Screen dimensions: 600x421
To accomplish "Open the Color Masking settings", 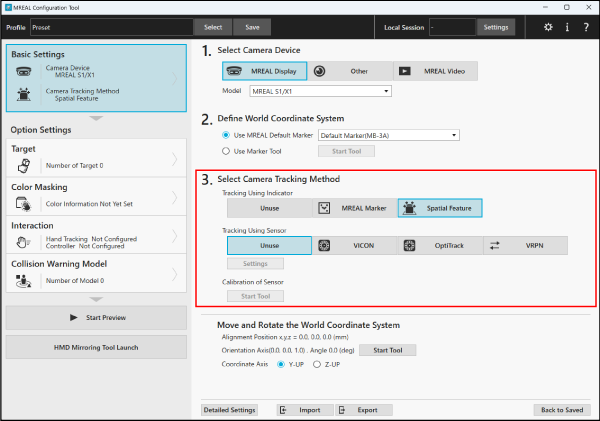I will [x=96, y=196].
